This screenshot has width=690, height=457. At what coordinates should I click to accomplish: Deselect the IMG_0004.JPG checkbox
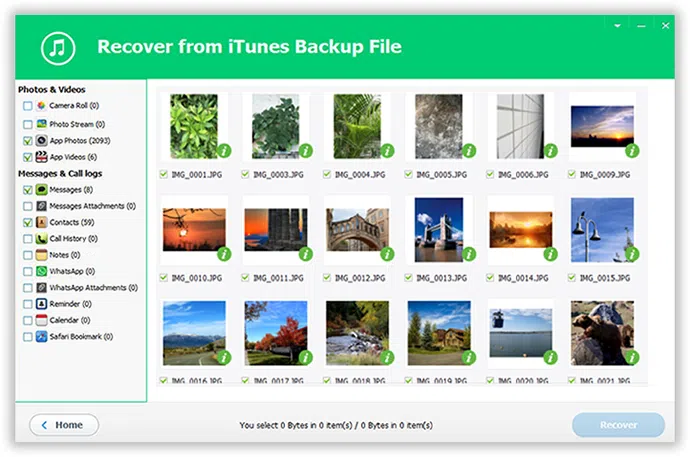pyautogui.click(x=327, y=174)
